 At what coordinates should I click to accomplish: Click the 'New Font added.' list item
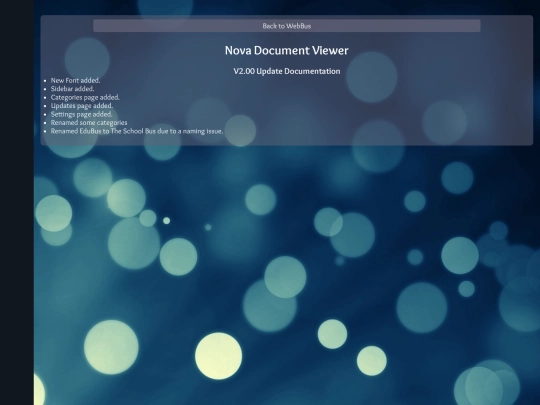tap(75, 80)
